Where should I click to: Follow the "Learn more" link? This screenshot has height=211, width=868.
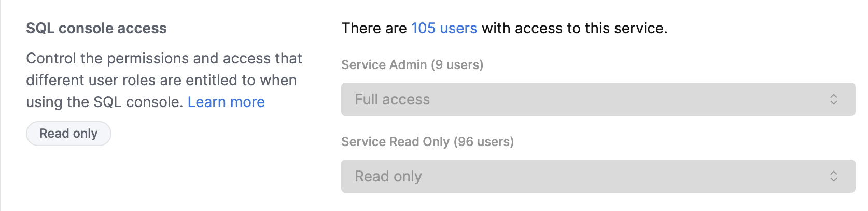click(x=226, y=102)
